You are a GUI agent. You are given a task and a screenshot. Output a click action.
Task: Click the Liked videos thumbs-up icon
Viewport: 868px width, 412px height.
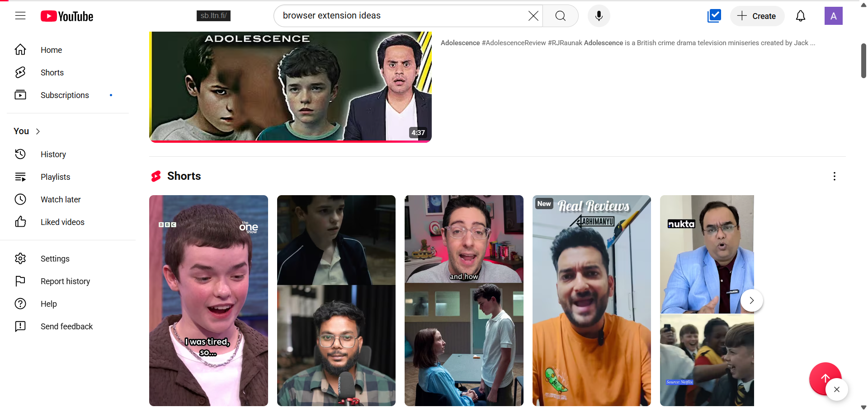click(20, 222)
